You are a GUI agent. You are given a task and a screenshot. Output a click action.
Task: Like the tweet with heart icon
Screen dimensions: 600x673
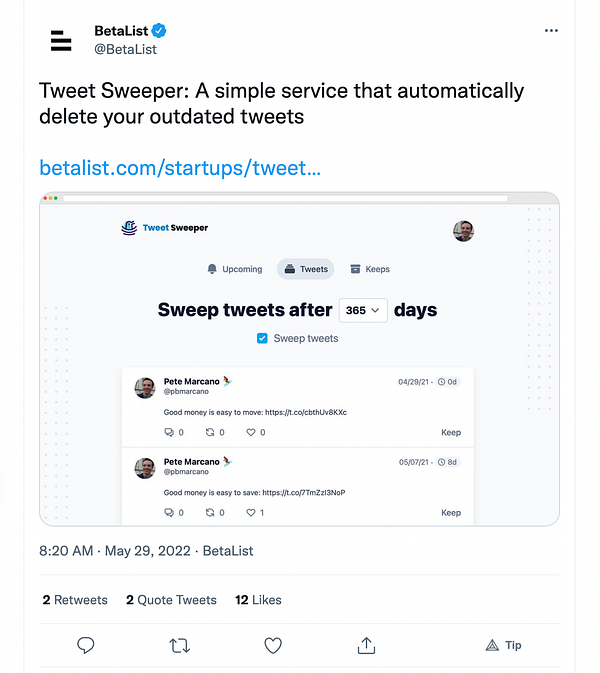coord(273,645)
